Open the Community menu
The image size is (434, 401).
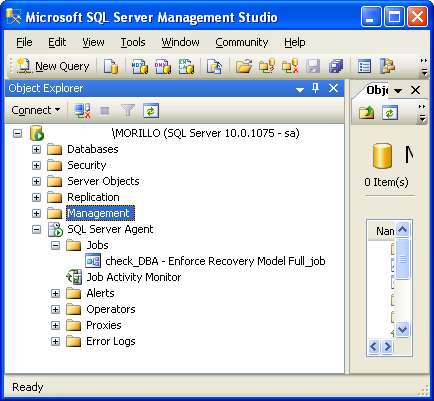(242, 42)
